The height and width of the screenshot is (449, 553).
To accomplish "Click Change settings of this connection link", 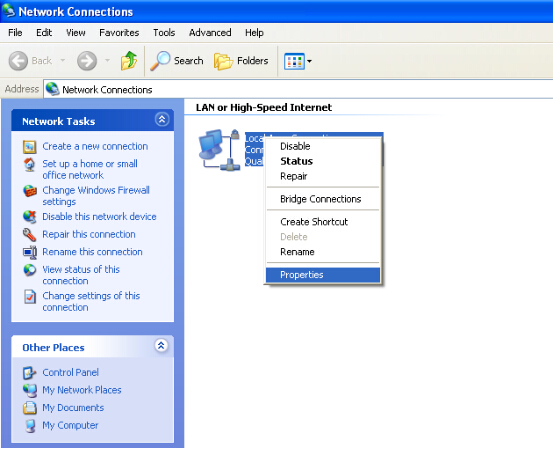I will click(x=91, y=302).
